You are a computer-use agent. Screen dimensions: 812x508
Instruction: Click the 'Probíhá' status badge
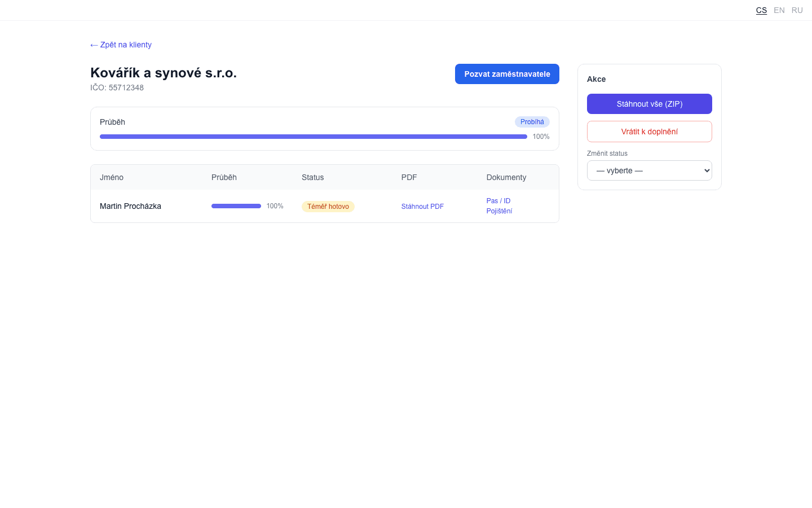click(x=532, y=122)
